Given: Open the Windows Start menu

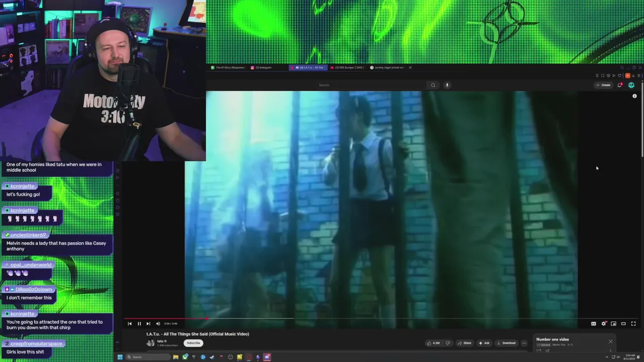Looking at the screenshot, I should 120,357.
